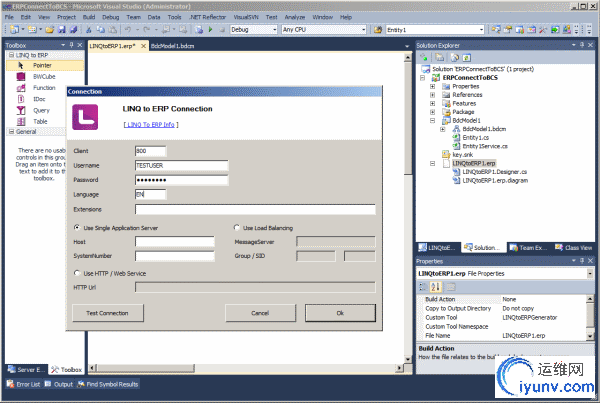600x403 pixels.
Task: Click the Undo arrow toolbar icon
Action: pos(128,29)
